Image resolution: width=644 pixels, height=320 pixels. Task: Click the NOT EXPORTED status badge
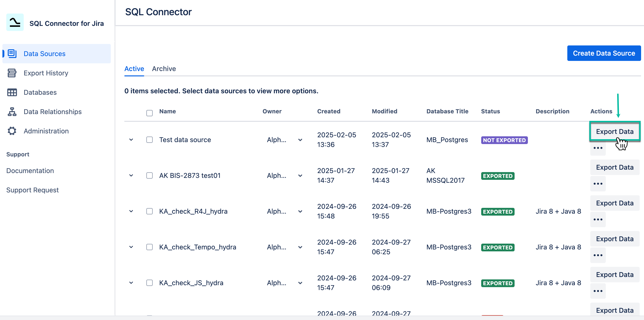pyautogui.click(x=504, y=140)
